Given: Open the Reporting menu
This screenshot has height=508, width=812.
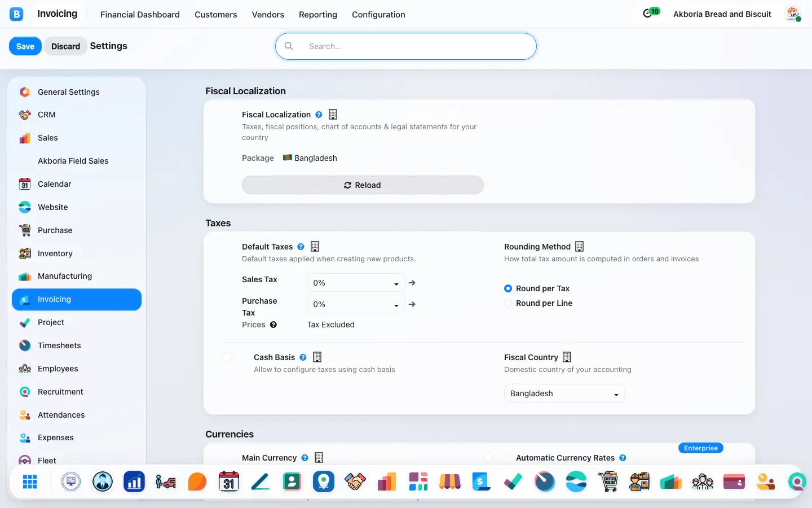Looking at the screenshot, I should click(x=318, y=15).
